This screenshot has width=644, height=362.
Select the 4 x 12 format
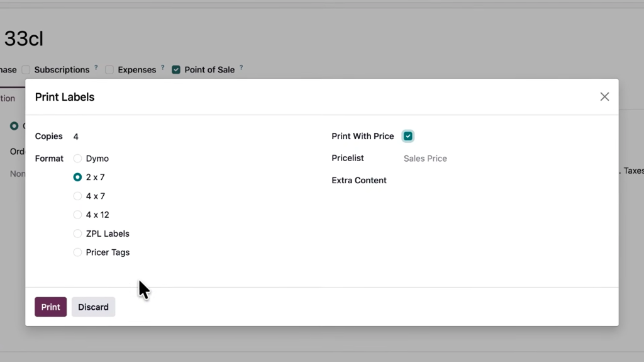[77, 215]
